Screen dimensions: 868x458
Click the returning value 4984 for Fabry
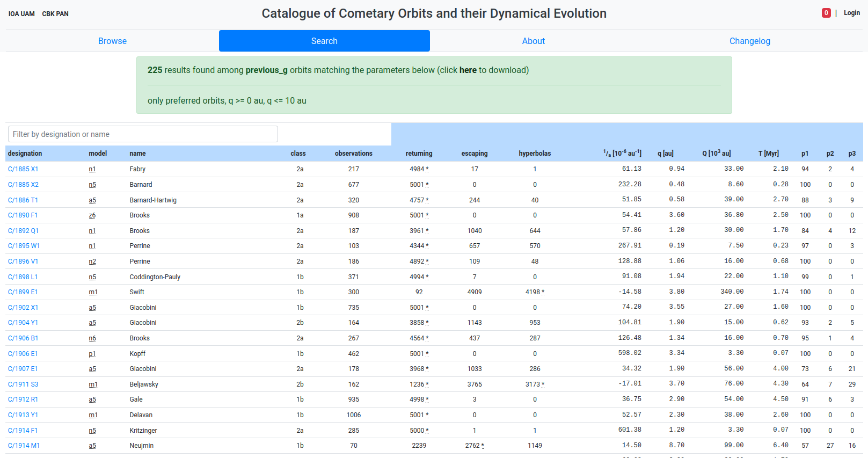[417, 169]
